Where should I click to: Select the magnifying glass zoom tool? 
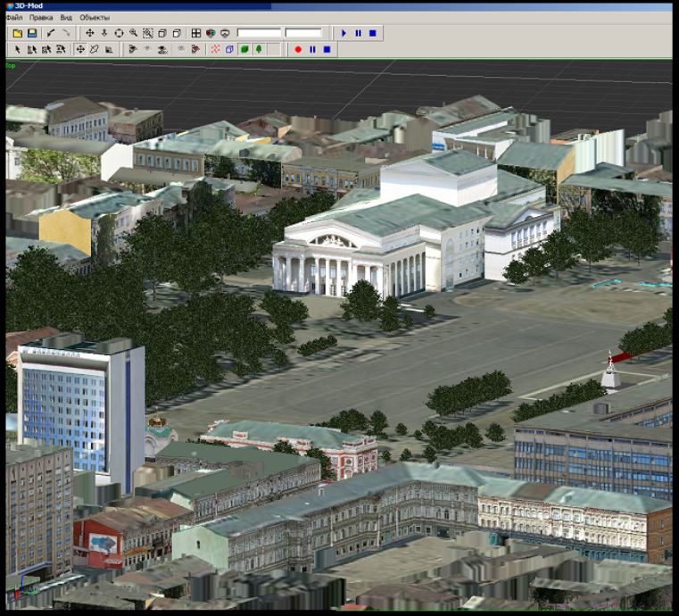133,33
